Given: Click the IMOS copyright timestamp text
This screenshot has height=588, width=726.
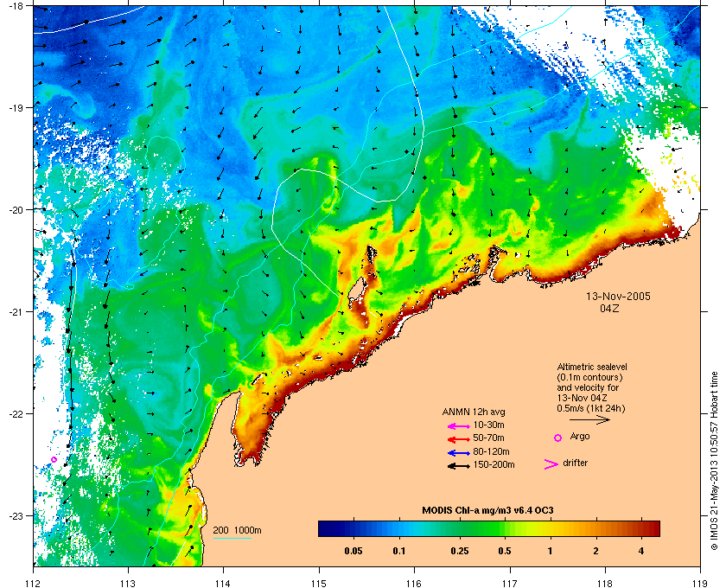Looking at the screenshot, I should pyautogui.click(x=714, y=461).
